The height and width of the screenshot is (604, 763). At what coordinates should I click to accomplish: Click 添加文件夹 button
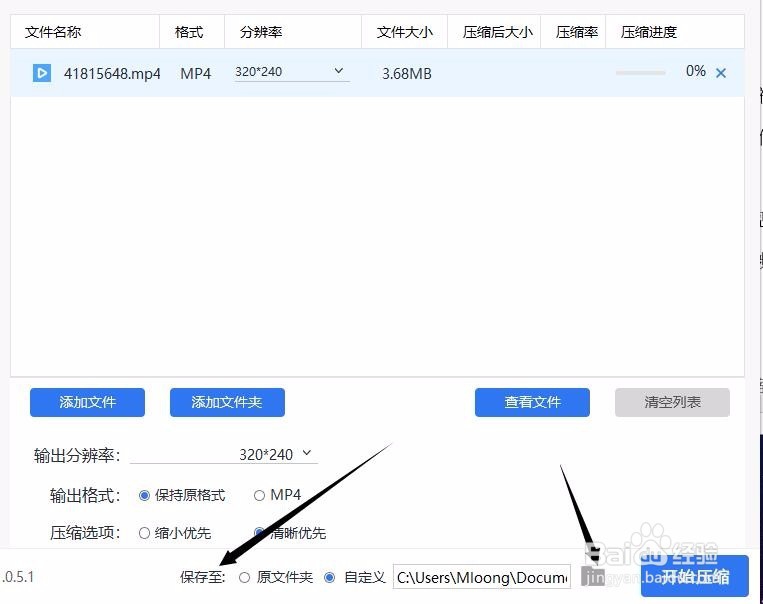[227, 402]
